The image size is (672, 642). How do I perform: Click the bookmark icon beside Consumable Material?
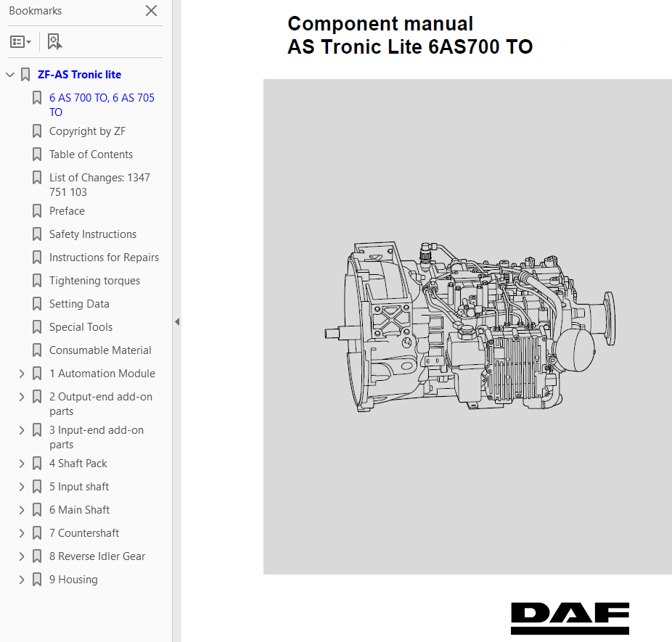pyautogui.click(x=37, y=350)
